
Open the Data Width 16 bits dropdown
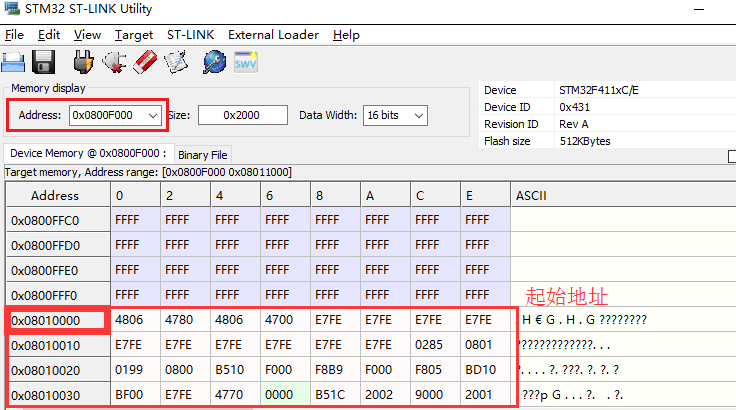pyautogui.click(x=395, y=116)
